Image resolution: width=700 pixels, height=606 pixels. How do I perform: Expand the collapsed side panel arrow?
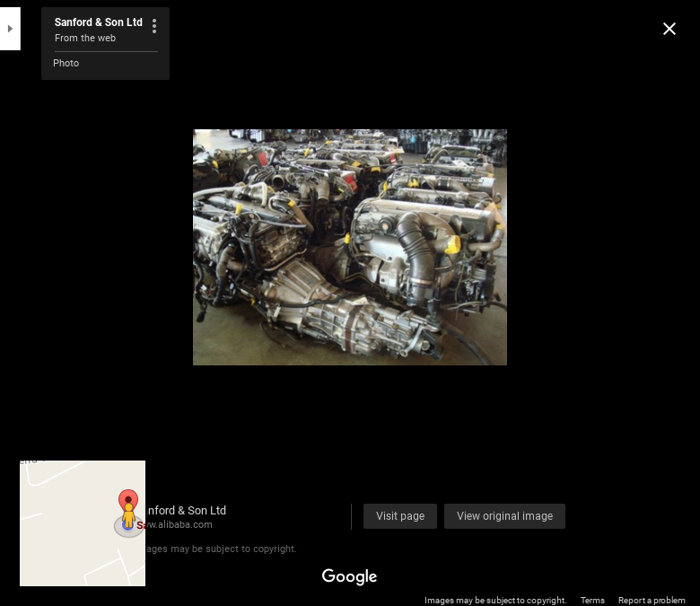point(10,29)
